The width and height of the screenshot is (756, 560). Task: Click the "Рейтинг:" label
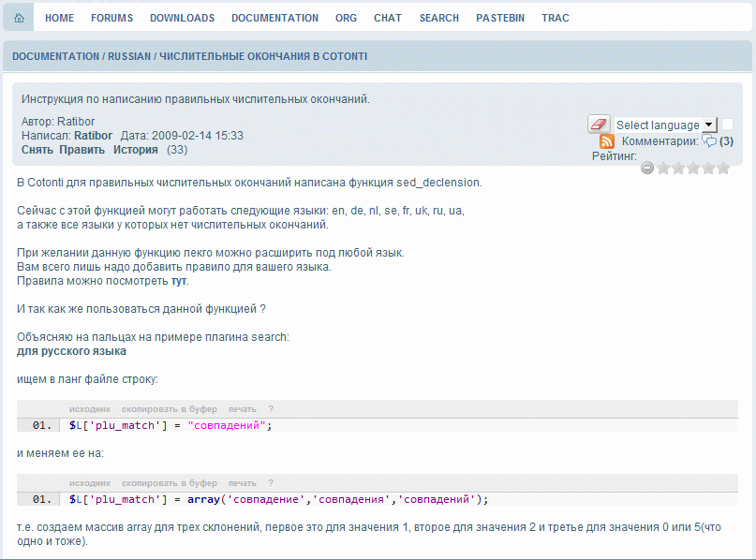[x=615, y=156]
